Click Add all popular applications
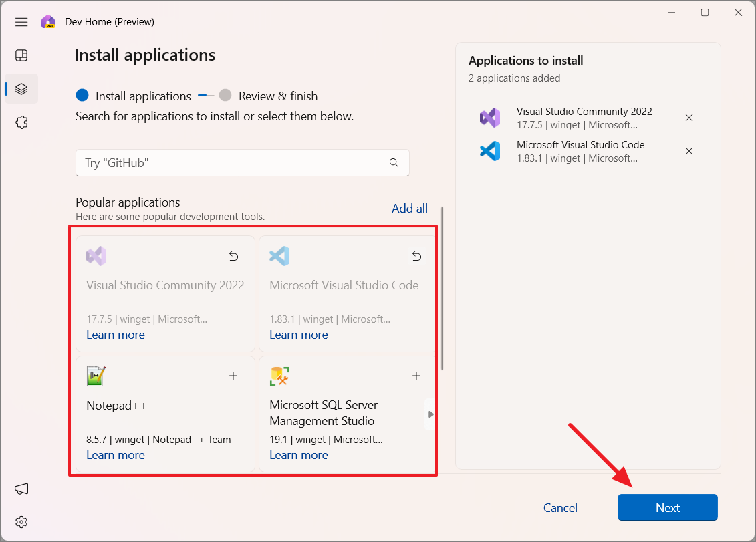 point(410,208)
